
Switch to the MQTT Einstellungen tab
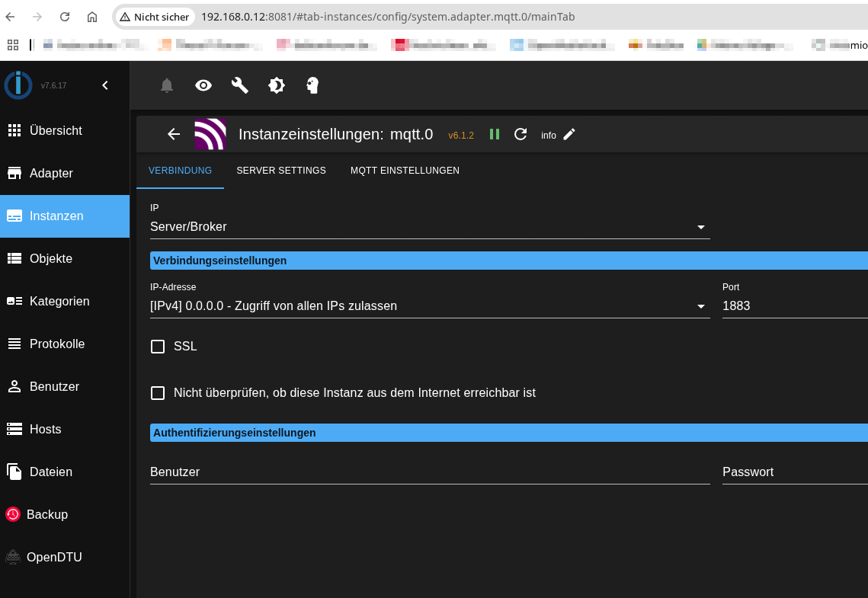405,171
